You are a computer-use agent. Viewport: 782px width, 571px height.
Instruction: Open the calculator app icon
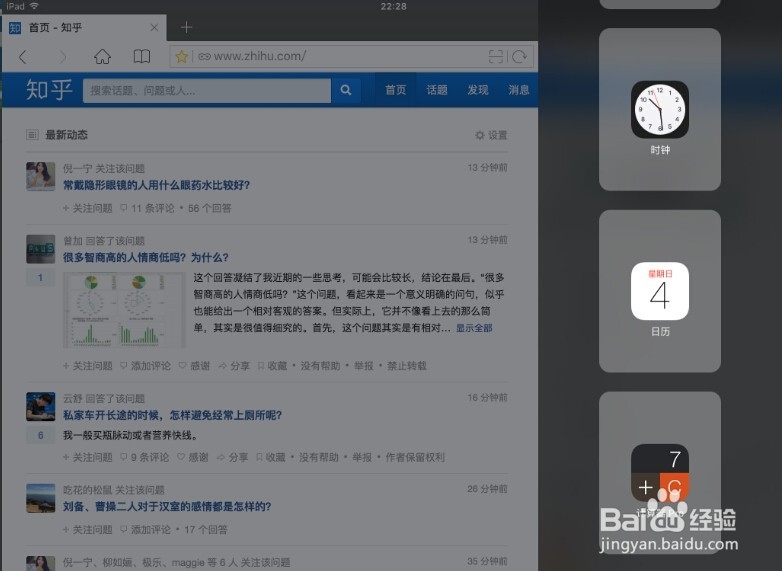pos(660,473)
